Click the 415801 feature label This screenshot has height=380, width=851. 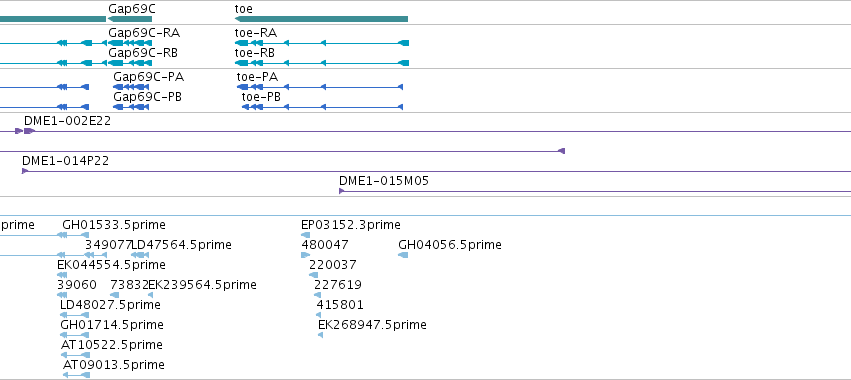tap(340, 305)
